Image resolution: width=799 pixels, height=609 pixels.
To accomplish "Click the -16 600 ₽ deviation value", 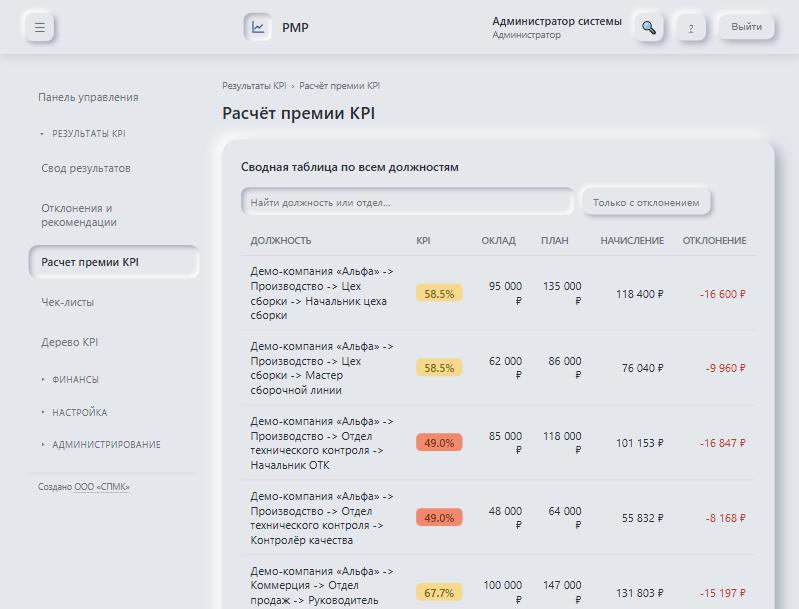I will [x=723, y=294].
